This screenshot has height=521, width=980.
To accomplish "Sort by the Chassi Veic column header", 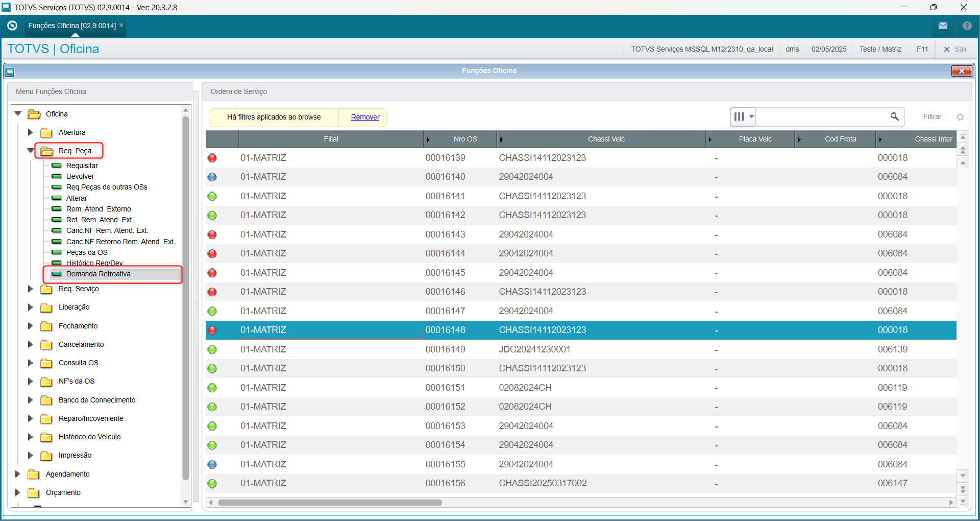I will pos(606,139).
